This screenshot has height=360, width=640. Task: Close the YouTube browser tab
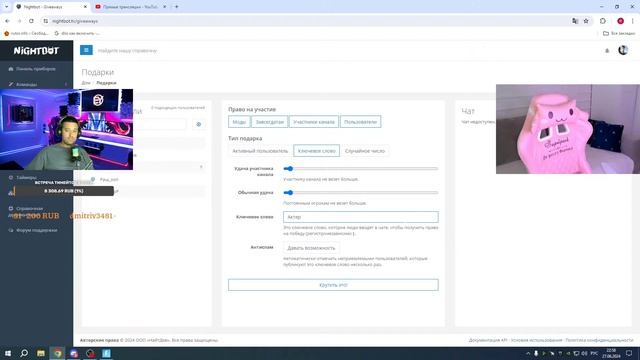point(164,7)
